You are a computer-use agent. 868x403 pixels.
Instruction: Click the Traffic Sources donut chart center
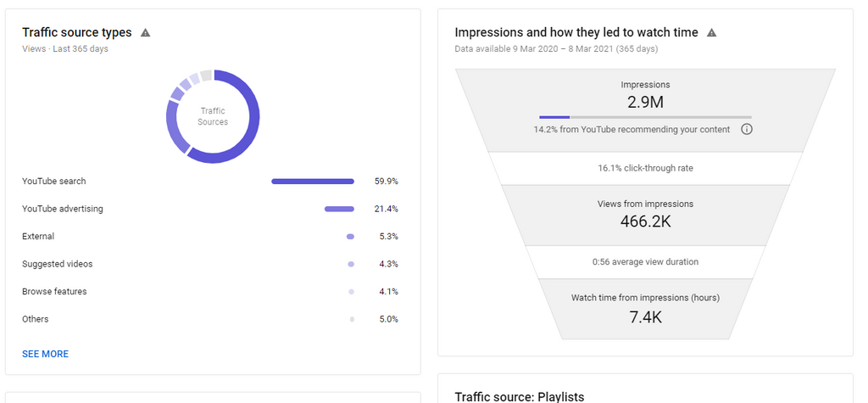pyautogui.click(x=213, y=116)
